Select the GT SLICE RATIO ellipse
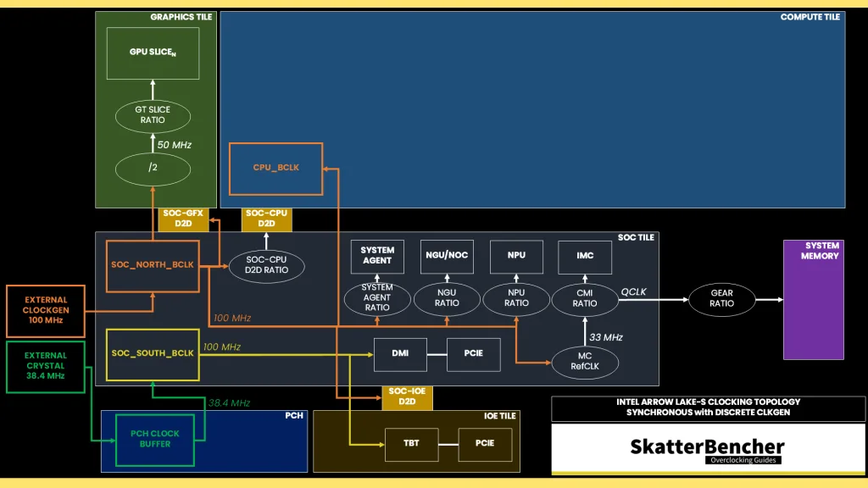 (153, 115)
